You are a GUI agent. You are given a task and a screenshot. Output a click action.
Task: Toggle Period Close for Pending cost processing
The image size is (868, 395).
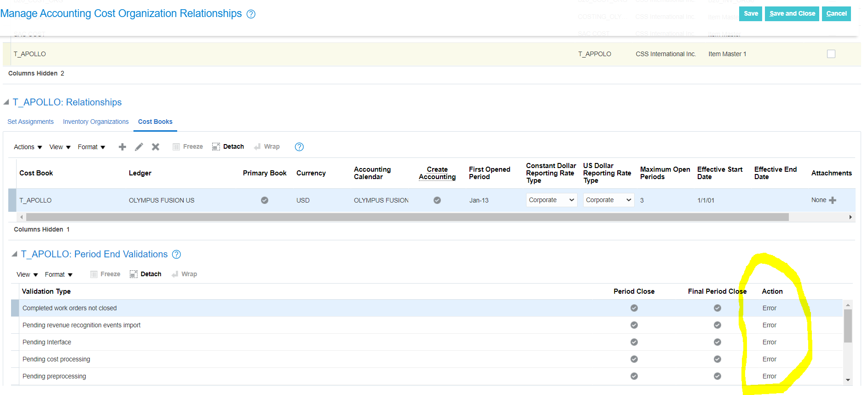click(x=634, y=359)
